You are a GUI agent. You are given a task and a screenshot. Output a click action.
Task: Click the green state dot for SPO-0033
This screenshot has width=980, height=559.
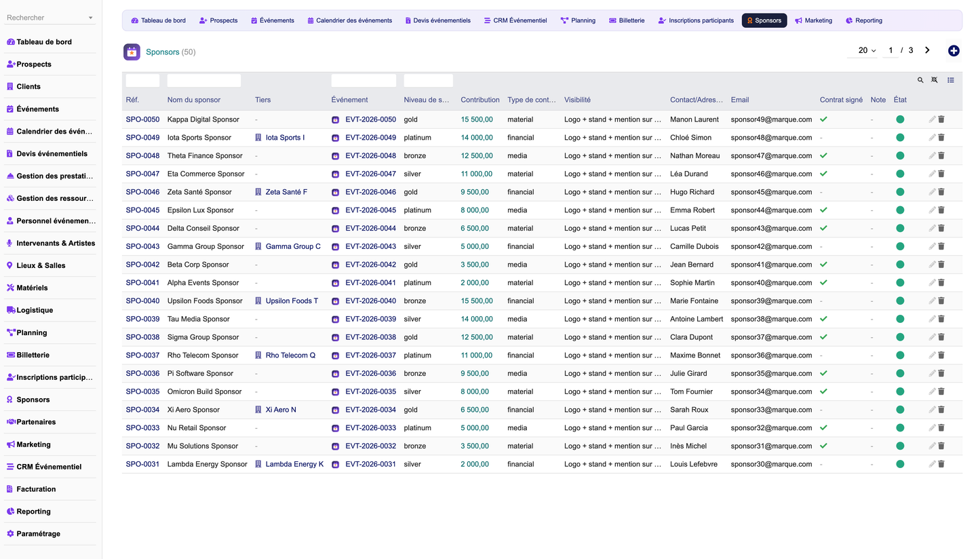(x=900, y=428)
